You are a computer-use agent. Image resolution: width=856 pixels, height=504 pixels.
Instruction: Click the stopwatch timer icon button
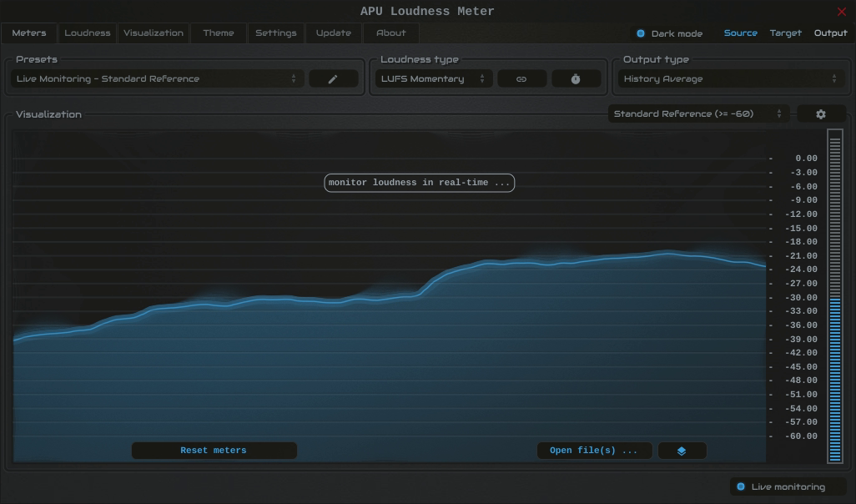click(576, 79)
